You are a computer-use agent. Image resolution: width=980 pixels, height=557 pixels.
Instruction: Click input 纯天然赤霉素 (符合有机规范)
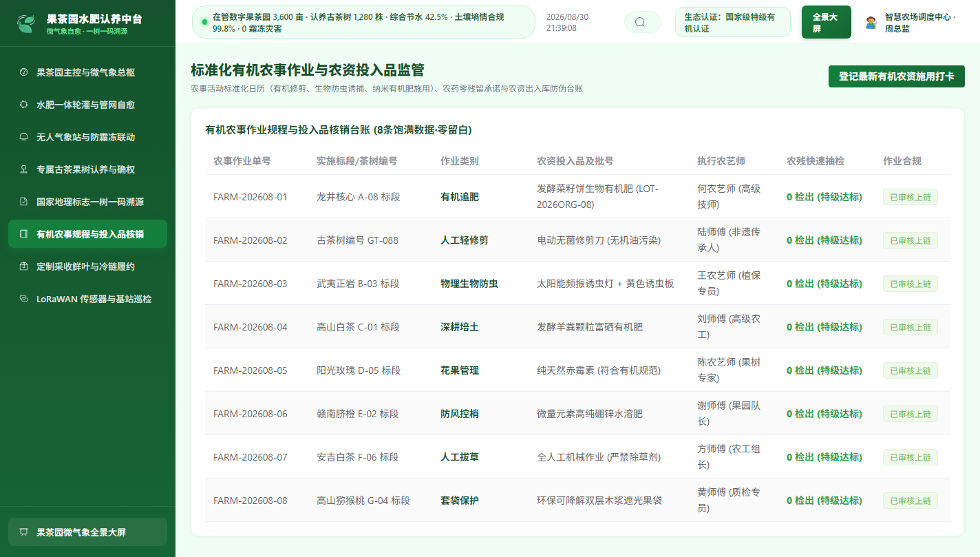click(599, 370)
